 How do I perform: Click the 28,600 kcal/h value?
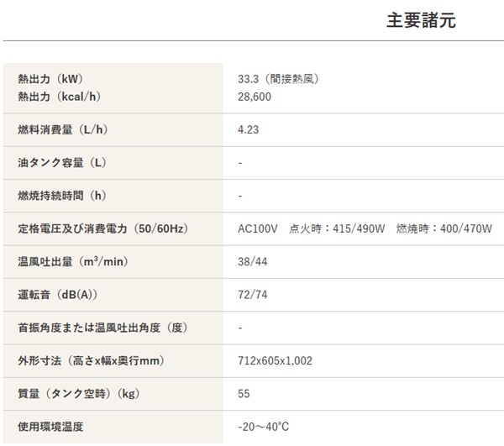coord(255,97)
